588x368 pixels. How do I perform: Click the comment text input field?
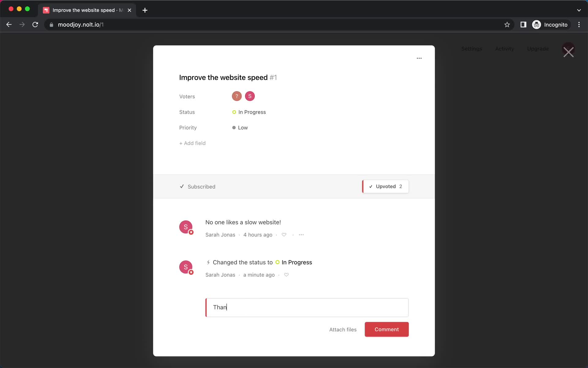tap(307, 307)
